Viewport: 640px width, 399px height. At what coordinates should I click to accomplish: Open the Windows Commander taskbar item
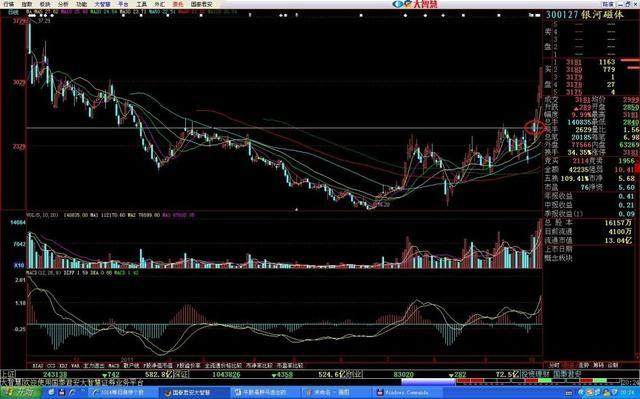[x=407, y=392]
